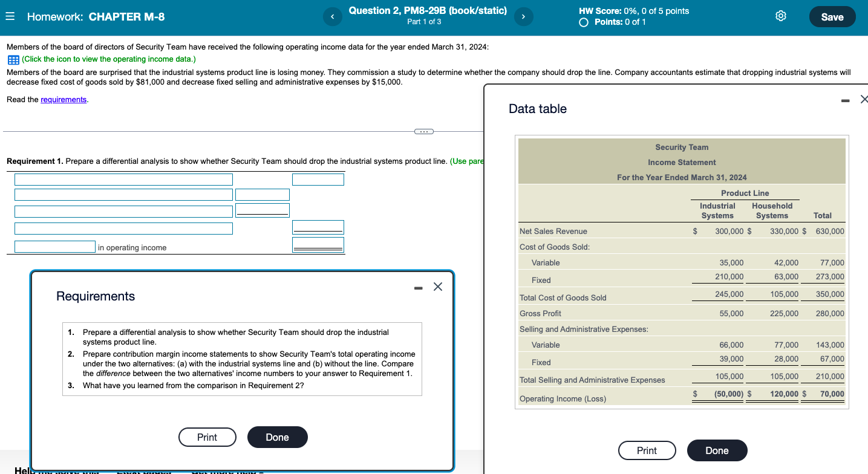
Task: Minimize the Requirements window
Action: coord(417,288)
